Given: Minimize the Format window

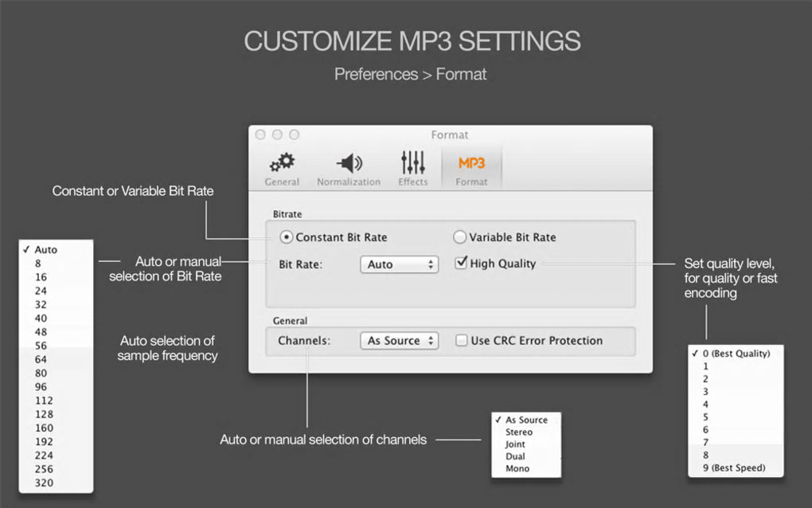Looking at the screenshot, I should coord(277,135).
